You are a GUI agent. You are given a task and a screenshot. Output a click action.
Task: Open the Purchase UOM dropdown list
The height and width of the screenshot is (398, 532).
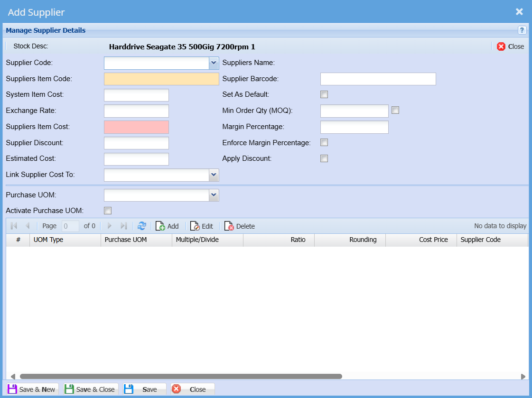pos(214,195)
